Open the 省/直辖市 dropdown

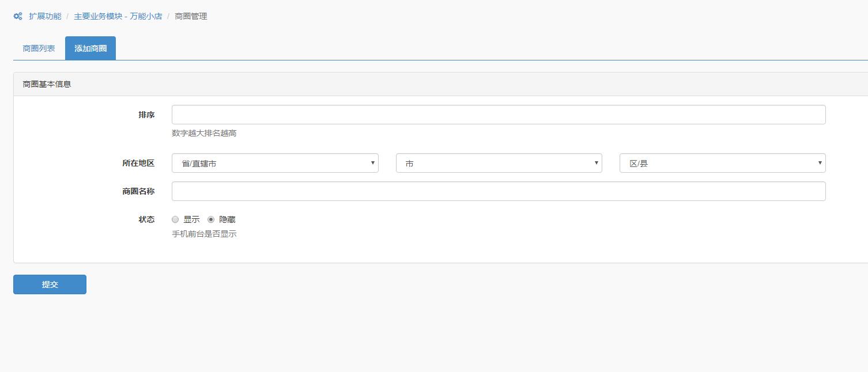pos(274,163)
